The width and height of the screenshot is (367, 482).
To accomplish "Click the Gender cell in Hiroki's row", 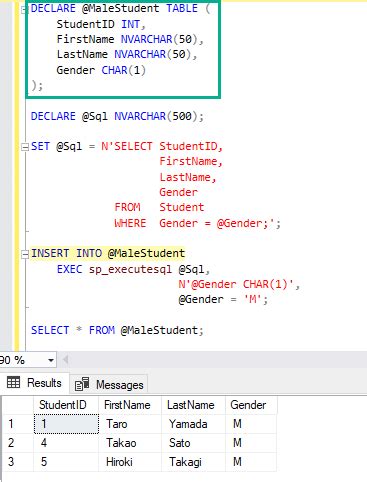I will point(251,462).
